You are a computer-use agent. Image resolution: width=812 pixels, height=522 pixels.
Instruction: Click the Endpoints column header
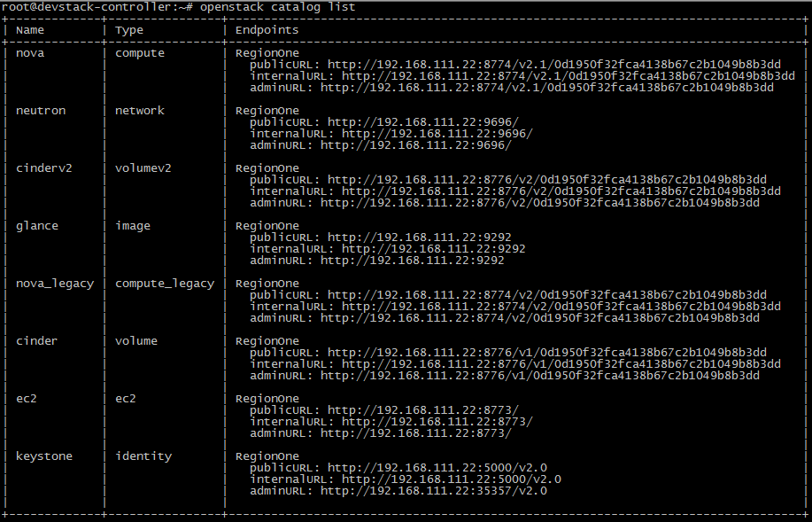coord(267,30)
